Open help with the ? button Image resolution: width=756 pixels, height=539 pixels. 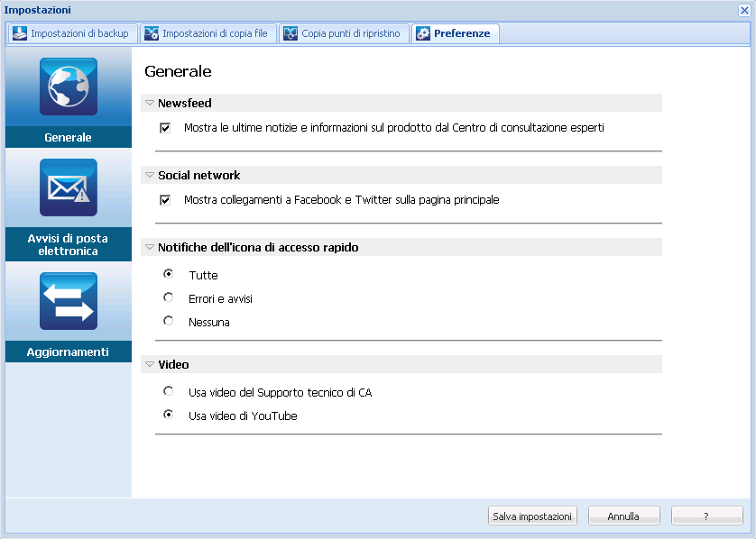pos(706,516)
